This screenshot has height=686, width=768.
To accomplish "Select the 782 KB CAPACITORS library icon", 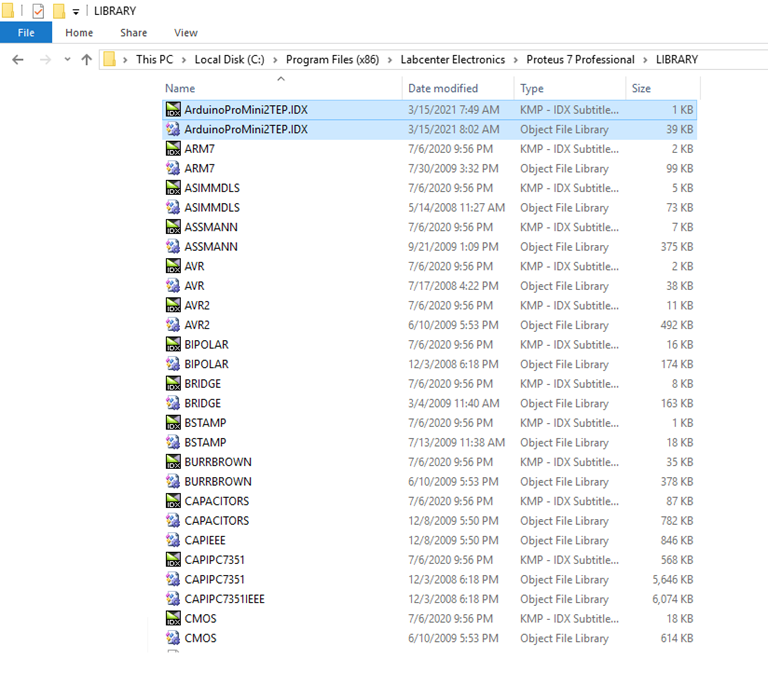I will pyautogui.click(x=173, y=521).
